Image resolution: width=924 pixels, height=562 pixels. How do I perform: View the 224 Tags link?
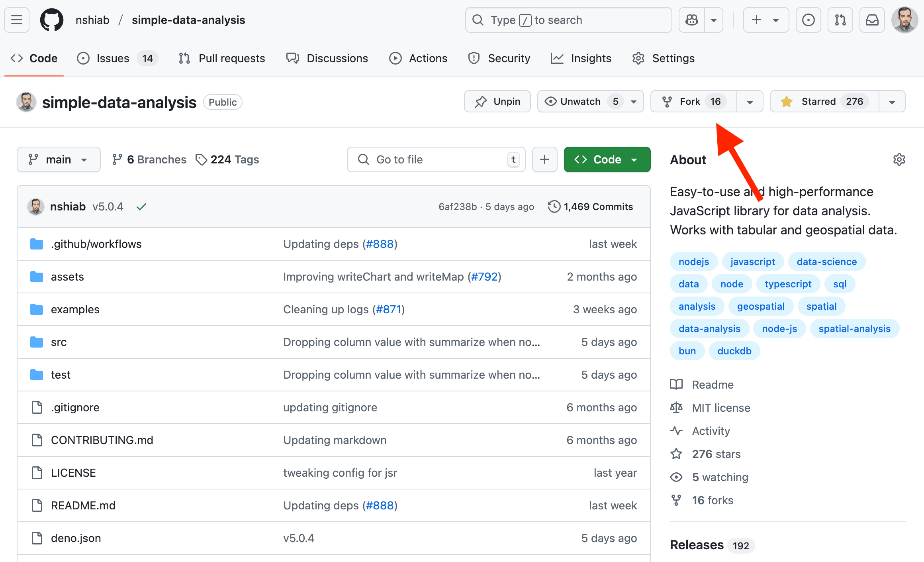pyautogui.click(x=227, y=159)
